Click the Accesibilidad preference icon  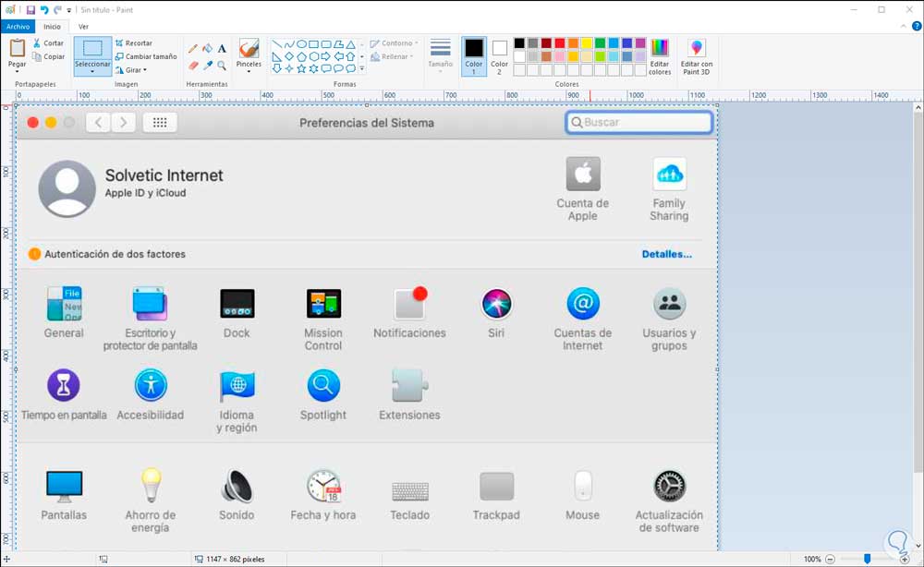151,385
